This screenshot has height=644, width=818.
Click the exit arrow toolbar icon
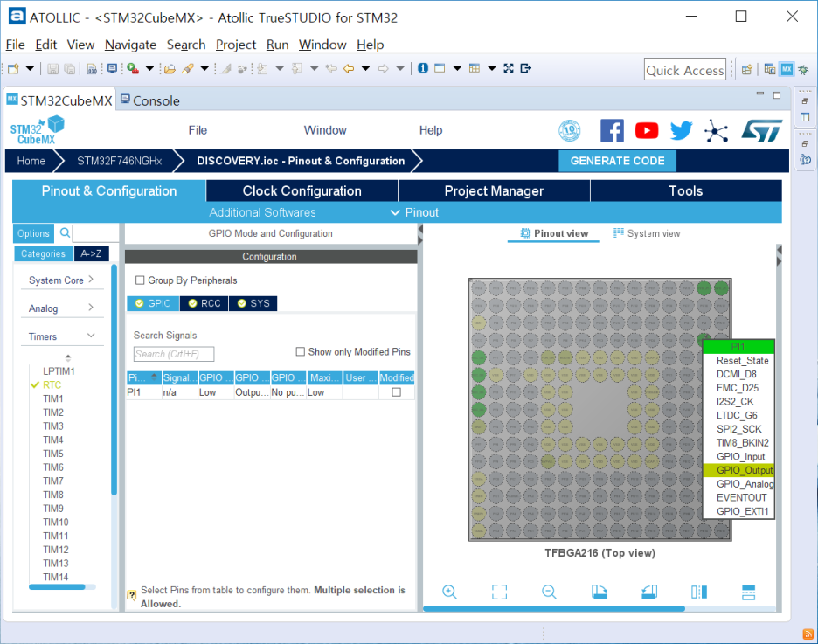pyautogui.click(x=526, y=68)
